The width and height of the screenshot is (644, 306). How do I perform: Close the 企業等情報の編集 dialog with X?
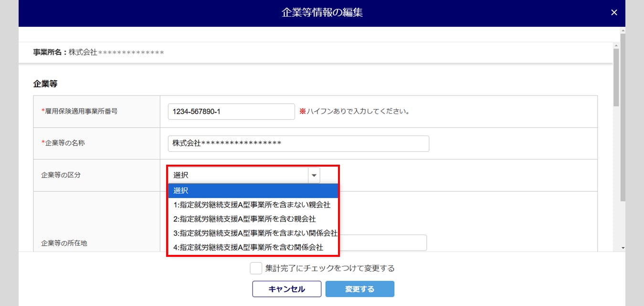coord(614,13)
